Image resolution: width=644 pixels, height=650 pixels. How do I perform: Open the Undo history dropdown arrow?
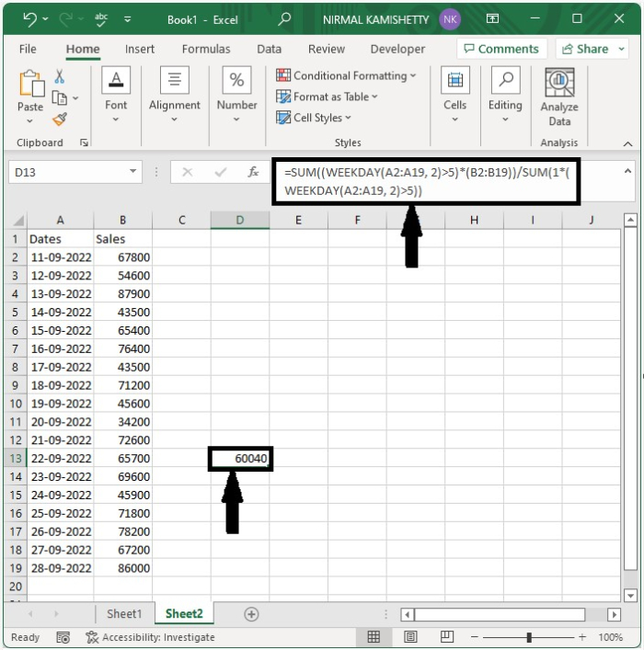click(x=45, y=19)
